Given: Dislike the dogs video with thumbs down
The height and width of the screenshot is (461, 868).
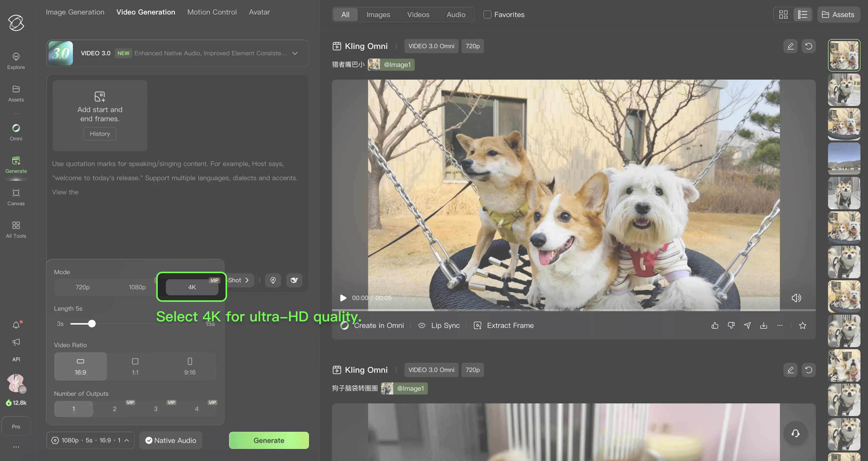Looking at the screenshot, I should [x=731, y=325].
